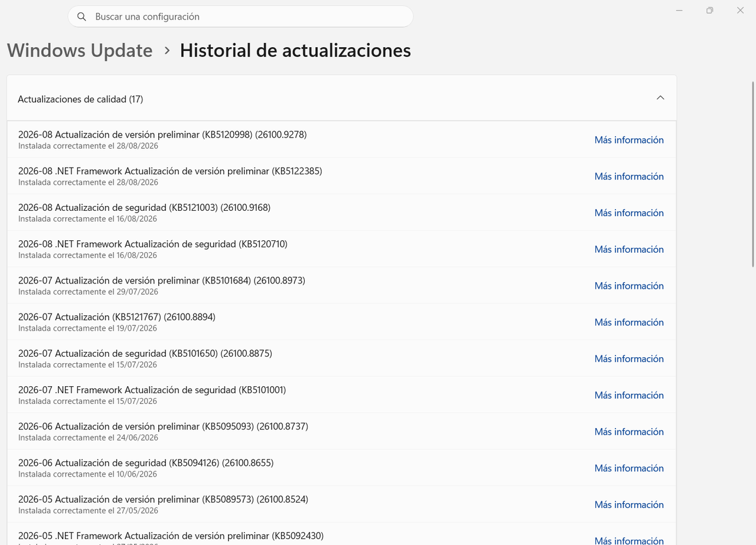The image size is (756, 545).
Task: Open Más información for KB5101001
Action: pyautogui.click(x=629, y=395)
